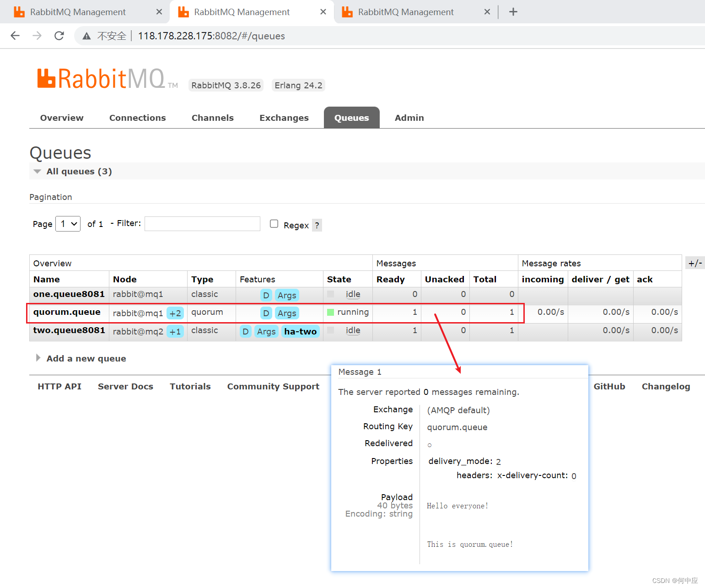Sort the table by Type column

click(202, 279)
